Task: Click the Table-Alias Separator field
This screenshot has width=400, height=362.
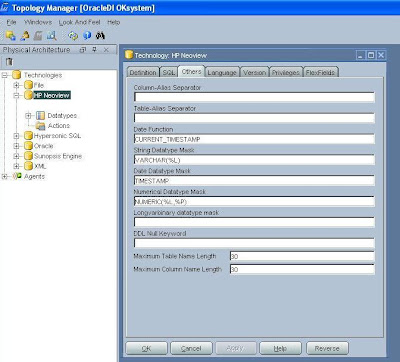Action: (x=254, y=118)
